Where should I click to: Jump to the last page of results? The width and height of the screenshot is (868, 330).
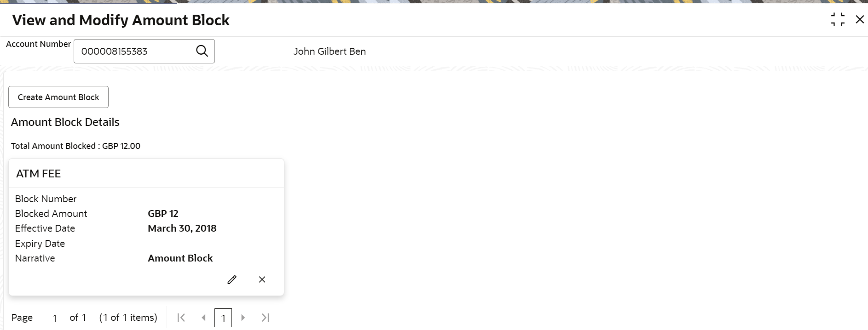[x=265, y=318]
